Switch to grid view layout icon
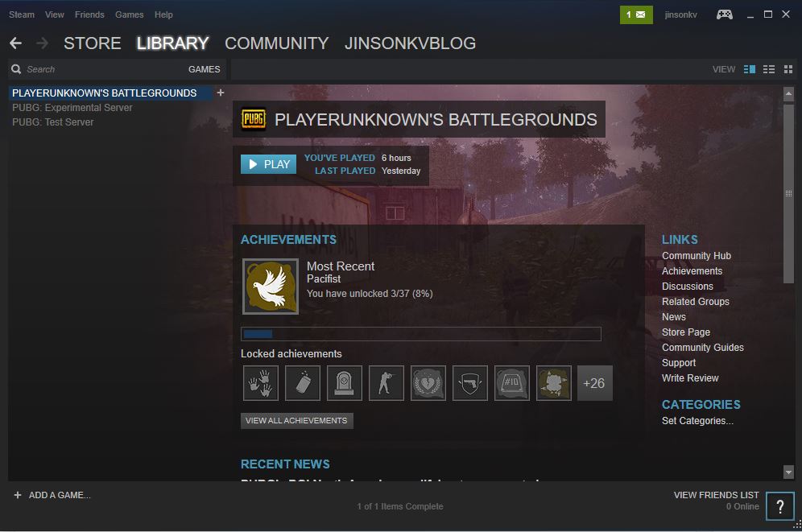 click(788, 69)
